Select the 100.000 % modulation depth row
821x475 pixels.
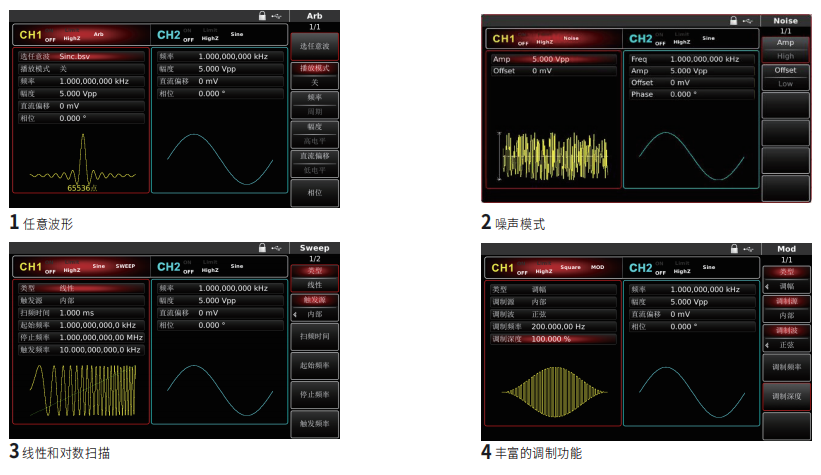point(553,339)
